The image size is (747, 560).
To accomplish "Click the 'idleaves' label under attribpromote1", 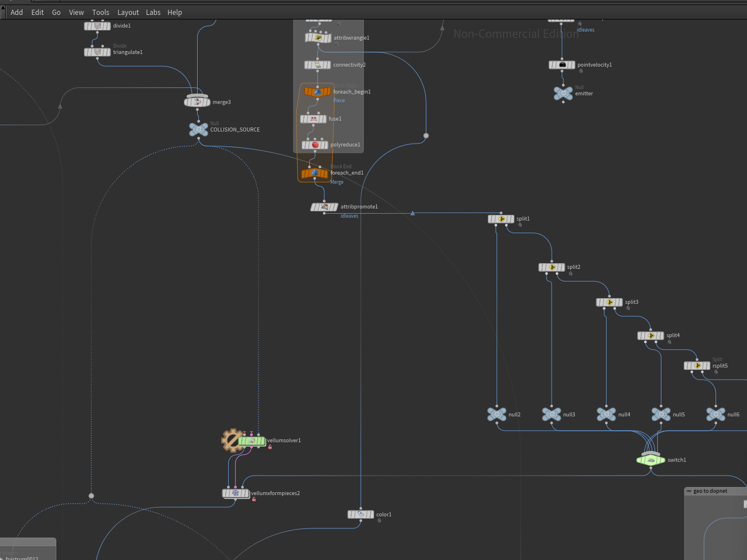I will 349,216.
